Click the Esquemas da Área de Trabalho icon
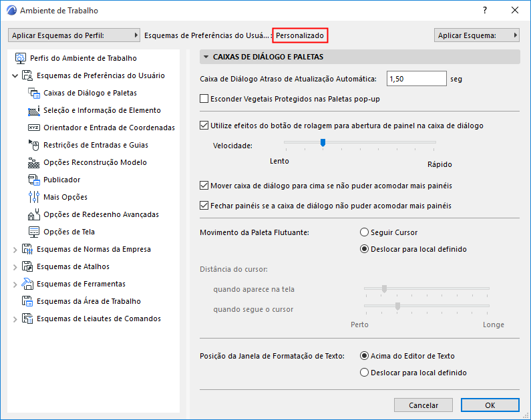Viewport: 531px width, 420px height. [27, 301]
